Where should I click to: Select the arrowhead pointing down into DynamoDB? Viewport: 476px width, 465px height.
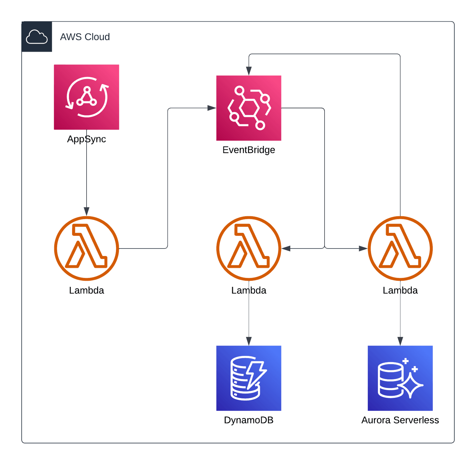[249, 341]
